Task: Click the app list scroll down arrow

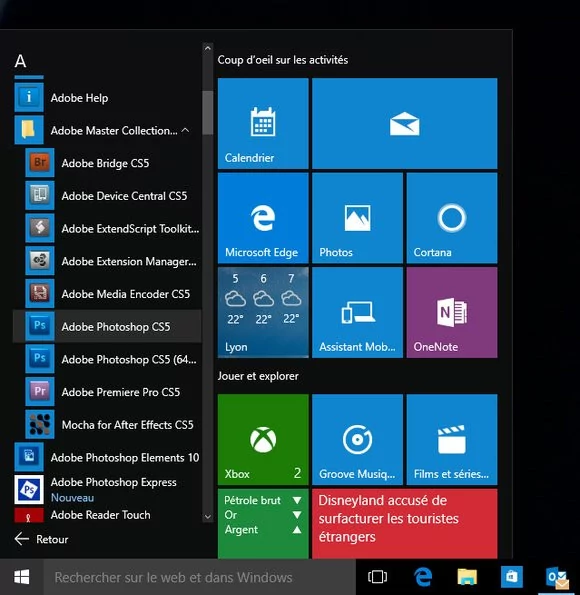Action: coord(207,516)
